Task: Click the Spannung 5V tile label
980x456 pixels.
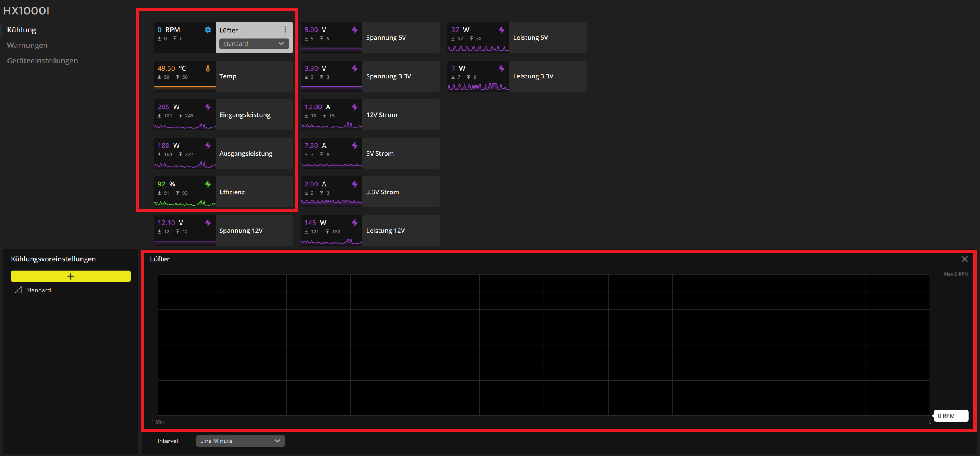Action: pos(386,37)
